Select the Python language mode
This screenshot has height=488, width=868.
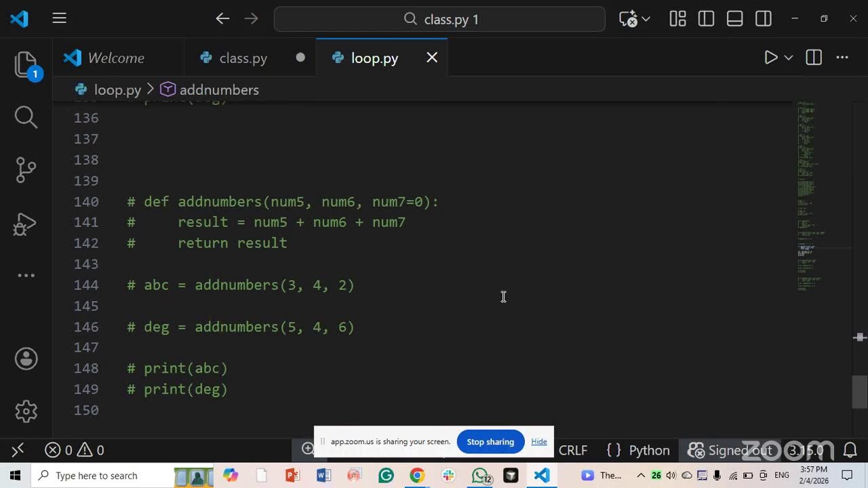tap(649, 450)
